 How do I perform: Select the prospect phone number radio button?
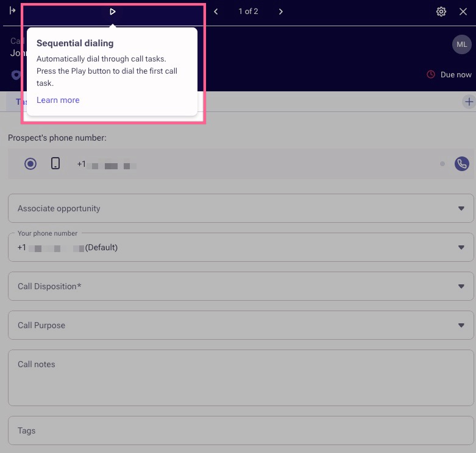pos(30,164)
